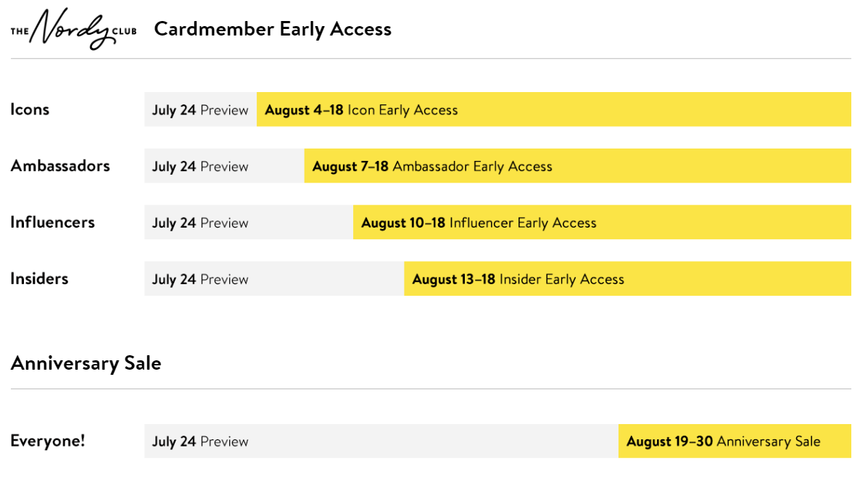
Task: Click the Influencers row label
Action: 53,222
